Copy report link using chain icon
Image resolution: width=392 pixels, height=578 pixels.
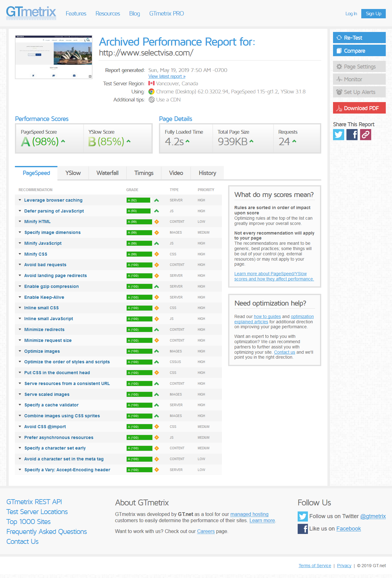pyautogui.click(x=366, y=135)
